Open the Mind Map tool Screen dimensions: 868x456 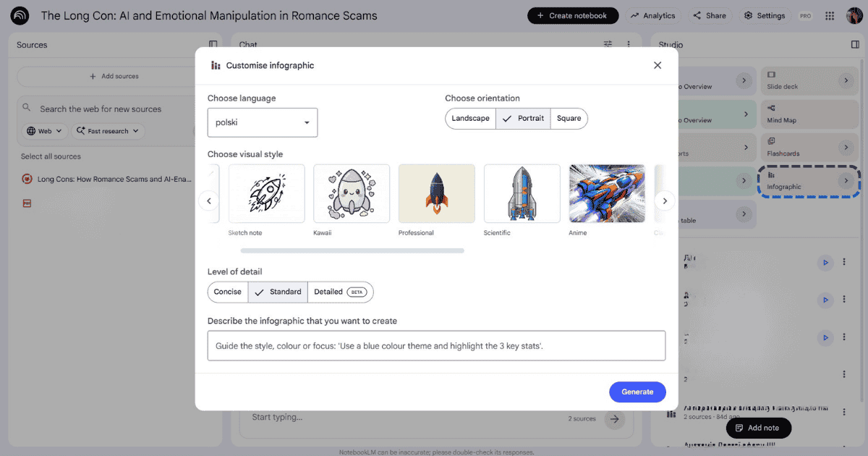(x=809, y=114)
